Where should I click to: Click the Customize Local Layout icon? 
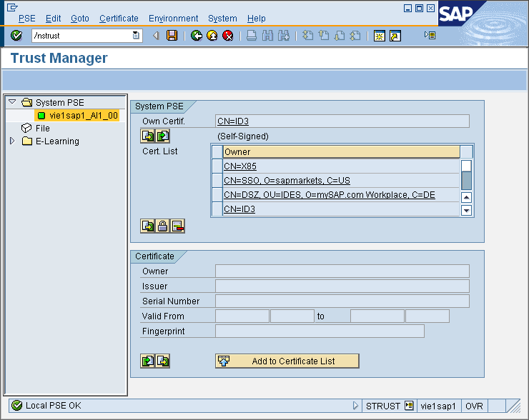point(430,36)
